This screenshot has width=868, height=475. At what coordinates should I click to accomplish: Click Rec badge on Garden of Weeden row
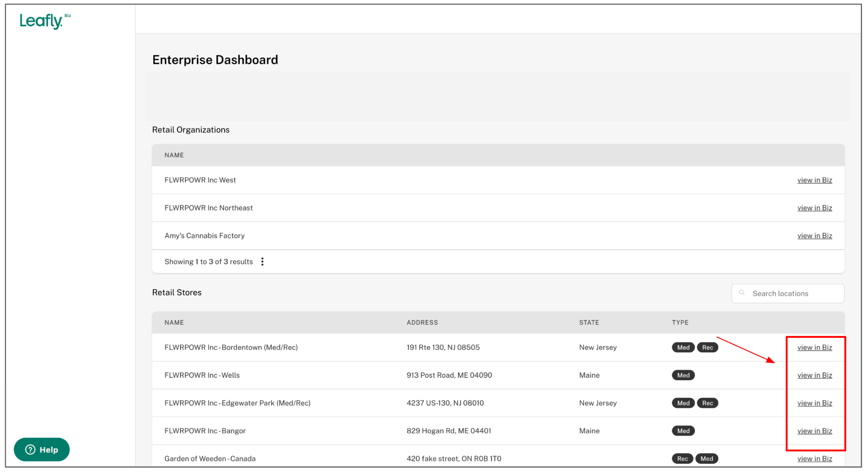coord(682,459)
